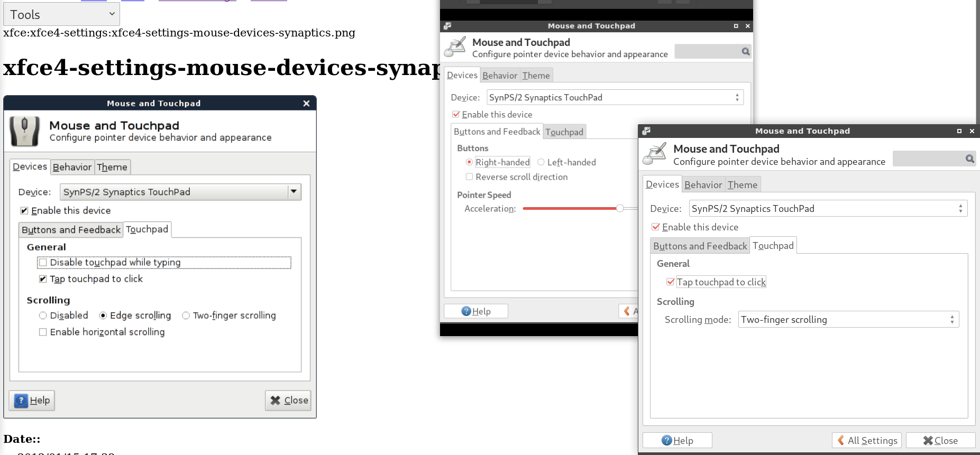Image resolution: width=980 pixels, height=455 pixels.
Task: Click the pointer device icon in front window
Action: point(655,154)
